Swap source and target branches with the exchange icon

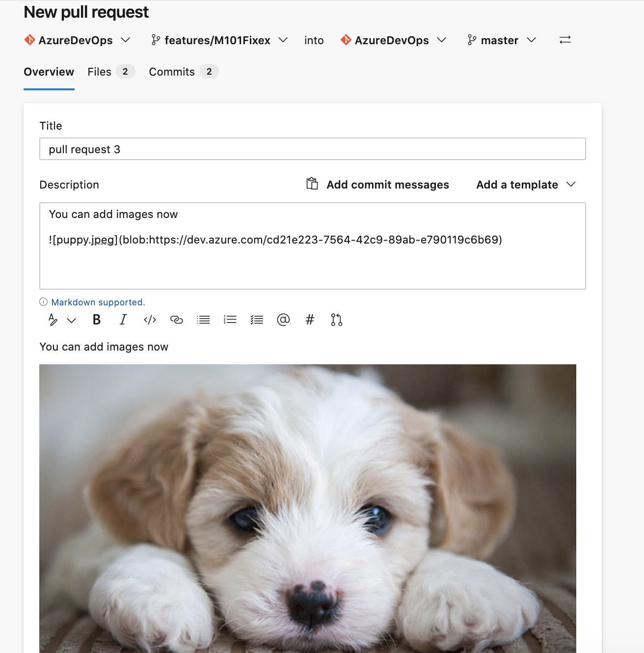[x=565, y=40]
